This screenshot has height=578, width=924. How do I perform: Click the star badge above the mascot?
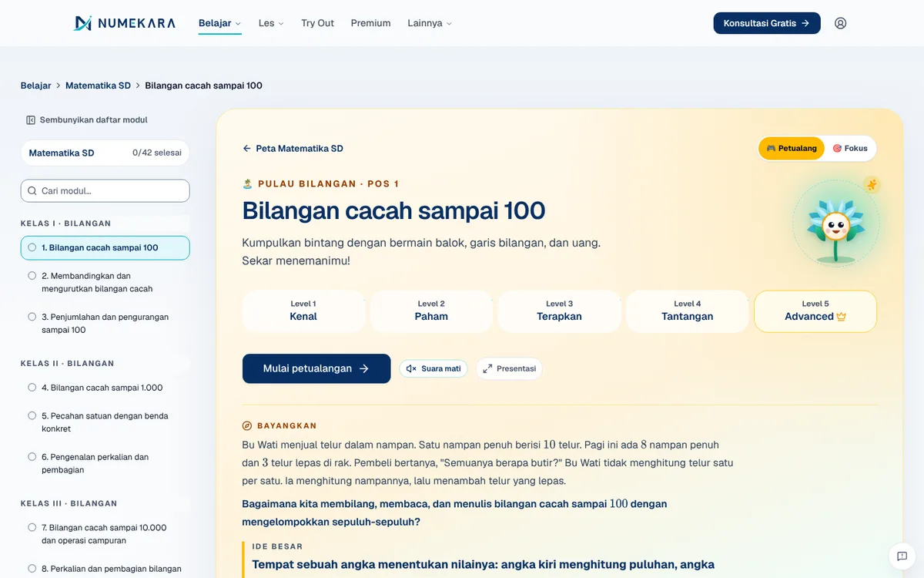pos(872,184)
